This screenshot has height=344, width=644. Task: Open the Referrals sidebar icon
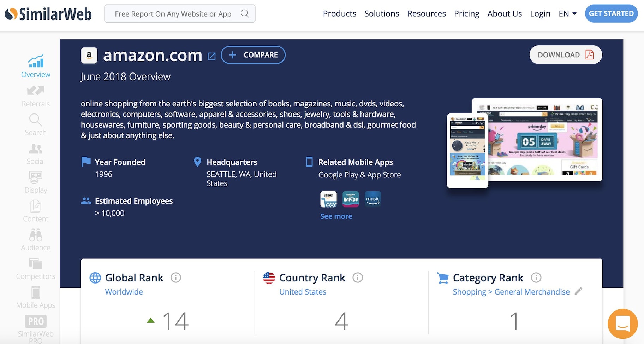click(36, 91)
